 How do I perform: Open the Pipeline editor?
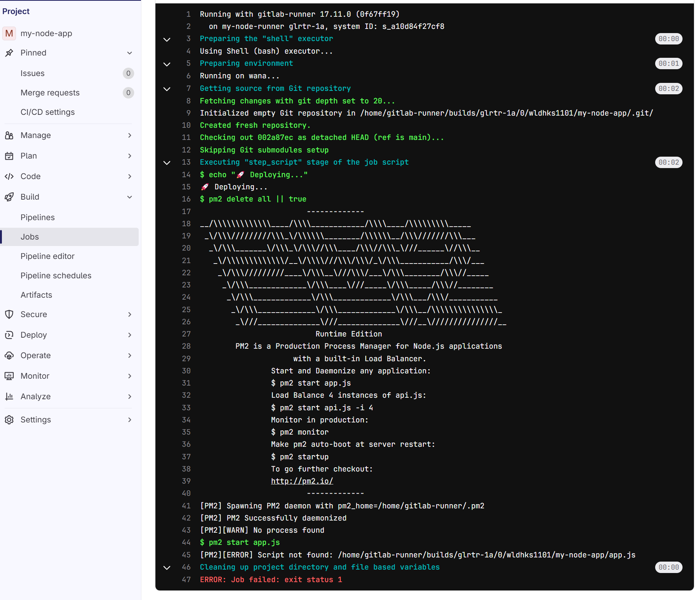tap(69, 256)
